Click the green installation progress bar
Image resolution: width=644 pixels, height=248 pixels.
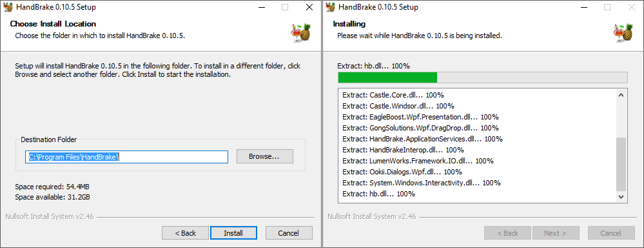pyautogui.click(x=483, y=77)
